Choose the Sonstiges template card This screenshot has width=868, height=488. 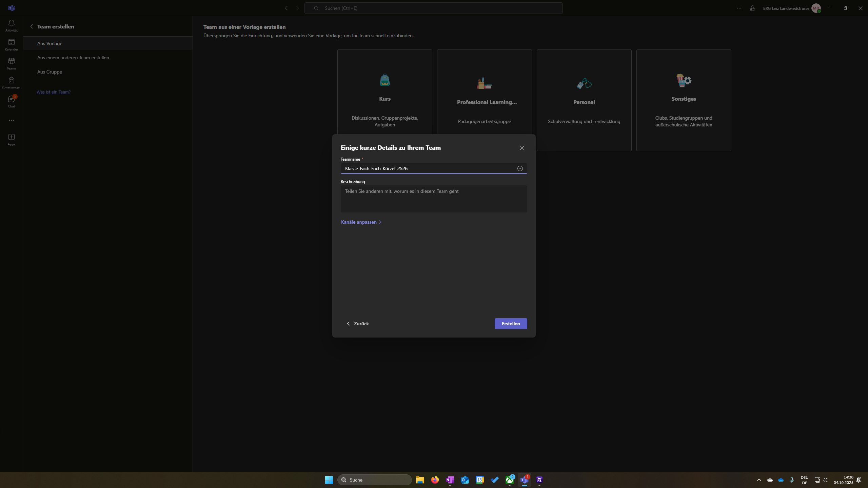pyautogui.click(x=683, y=100)
